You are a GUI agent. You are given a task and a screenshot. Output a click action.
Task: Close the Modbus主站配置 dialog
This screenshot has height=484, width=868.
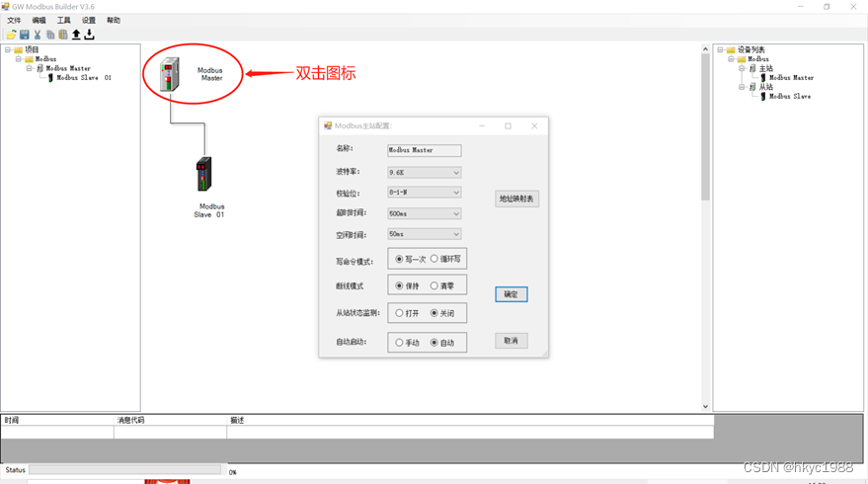pos(534,126)
